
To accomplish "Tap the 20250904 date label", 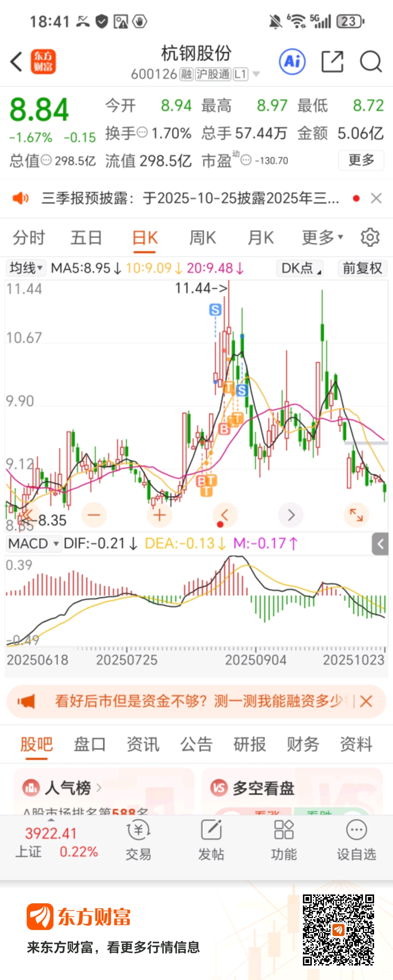I will pyautogui.click(x=255, y=660).
